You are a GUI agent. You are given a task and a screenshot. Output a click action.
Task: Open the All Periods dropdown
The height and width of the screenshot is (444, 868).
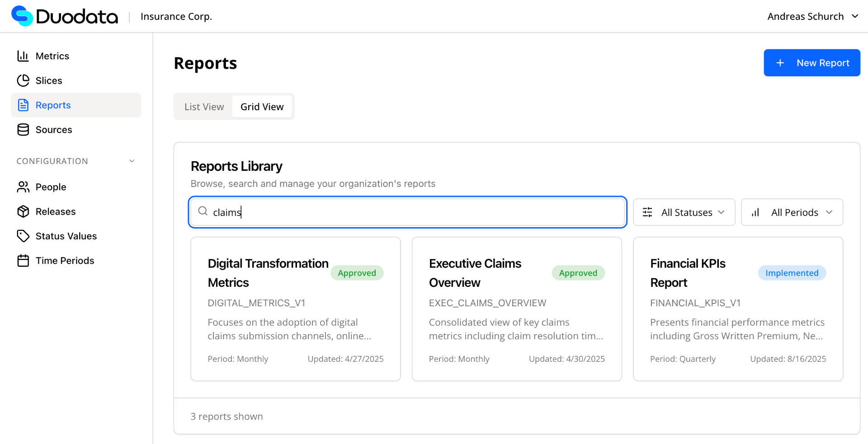(x=794, y=212)
